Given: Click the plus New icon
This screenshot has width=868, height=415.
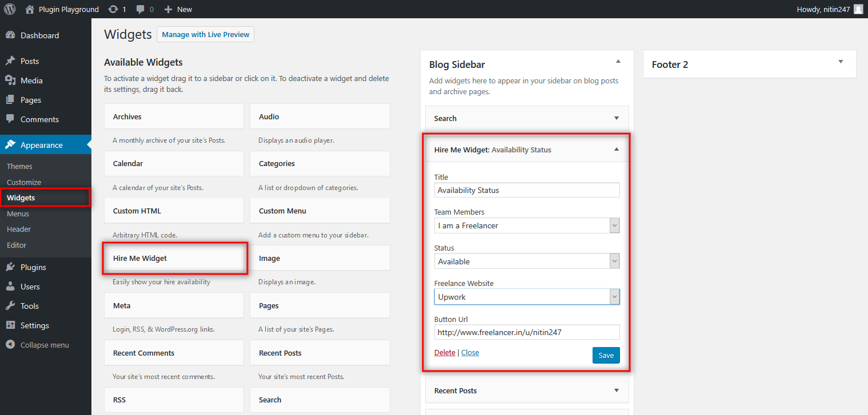Looking at the screenshot, I should click(168, 9).
